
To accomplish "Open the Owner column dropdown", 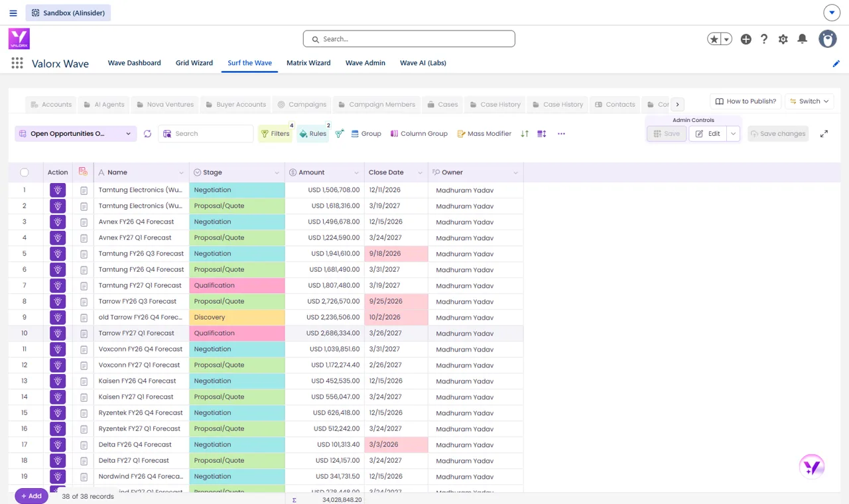I will [x=515, y=173].
